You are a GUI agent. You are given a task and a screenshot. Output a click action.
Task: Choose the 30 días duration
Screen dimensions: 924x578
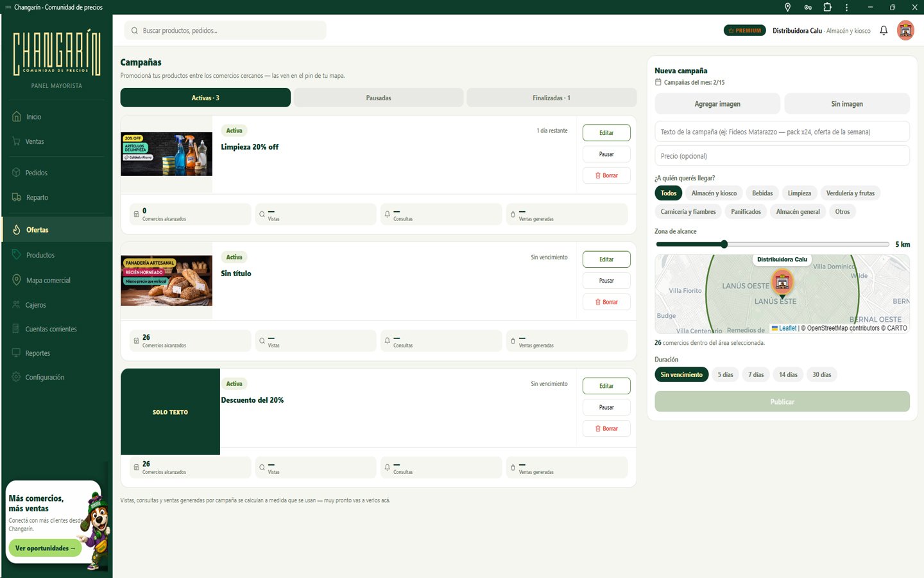coord(821,375)
